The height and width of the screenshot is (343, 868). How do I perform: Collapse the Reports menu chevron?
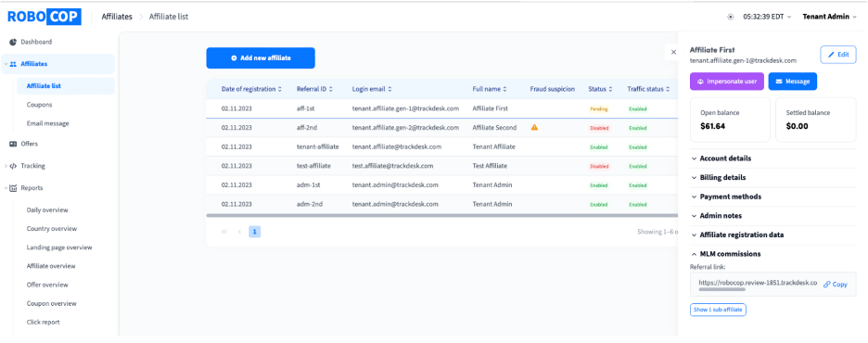tap(6, 188)
